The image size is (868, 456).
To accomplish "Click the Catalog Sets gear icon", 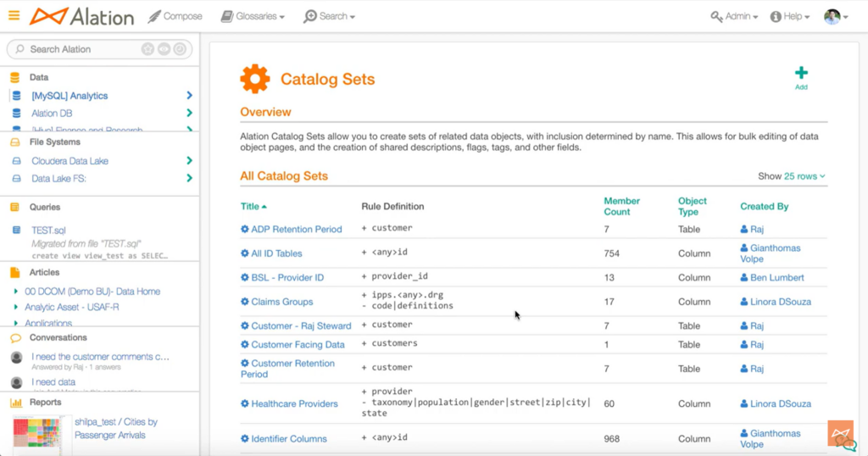I will 254,79.
